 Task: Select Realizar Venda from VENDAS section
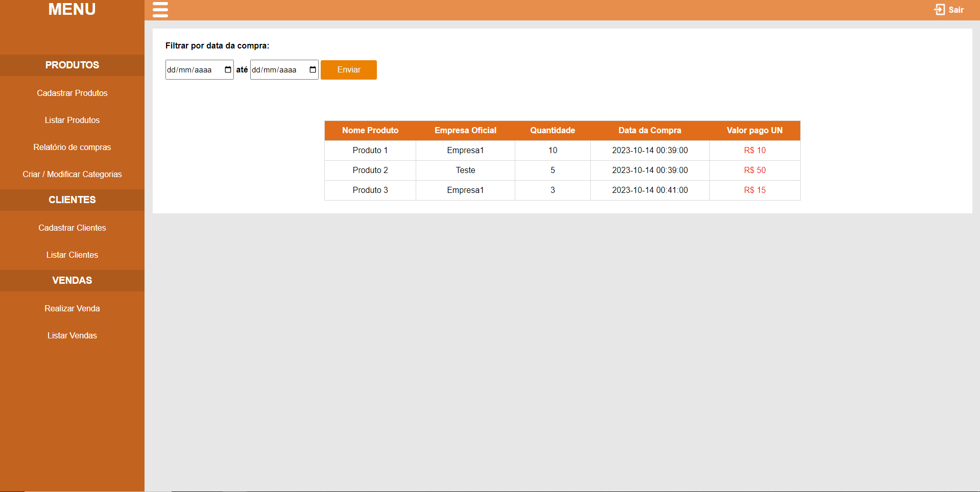pos(72,308)
